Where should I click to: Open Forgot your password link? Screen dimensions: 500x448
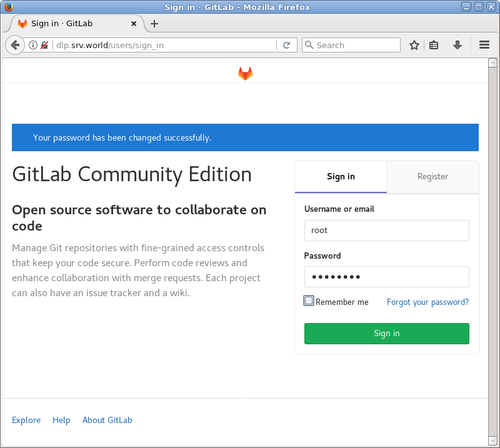[x=427, y=302]
